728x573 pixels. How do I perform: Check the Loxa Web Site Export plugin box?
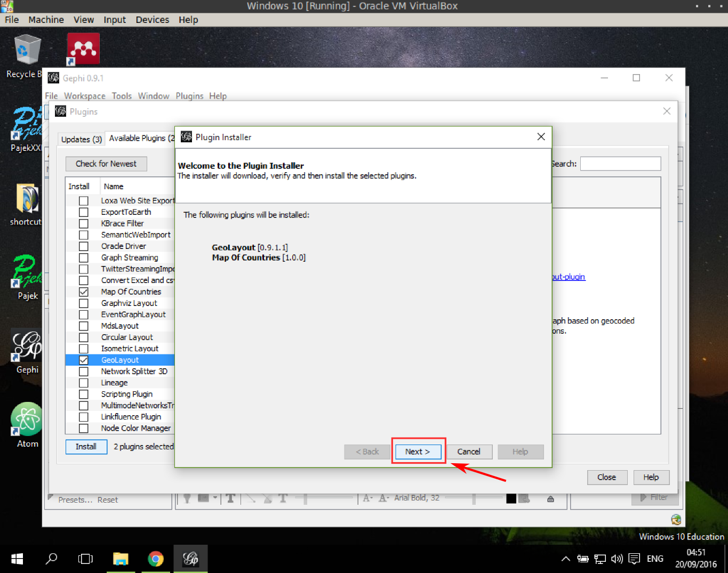tap(84, 201)
